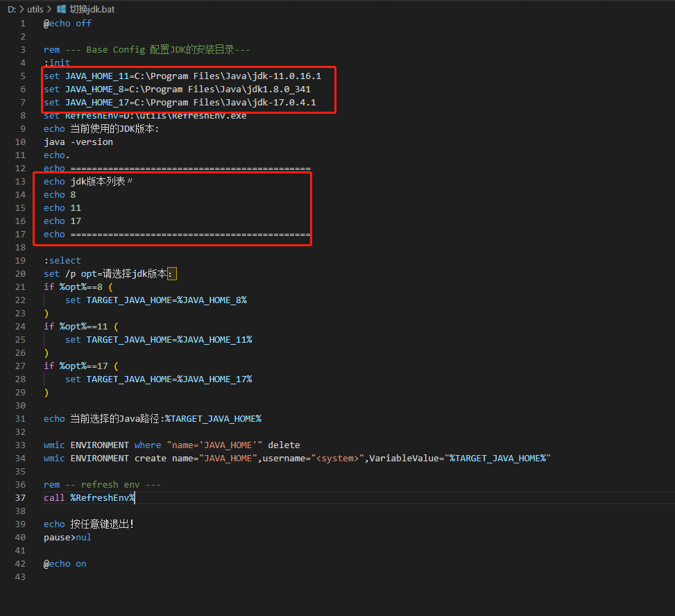This screenshot has height=616, width=675.
Task: Click the 'java -version' command
Action: [x=78, y=142]
